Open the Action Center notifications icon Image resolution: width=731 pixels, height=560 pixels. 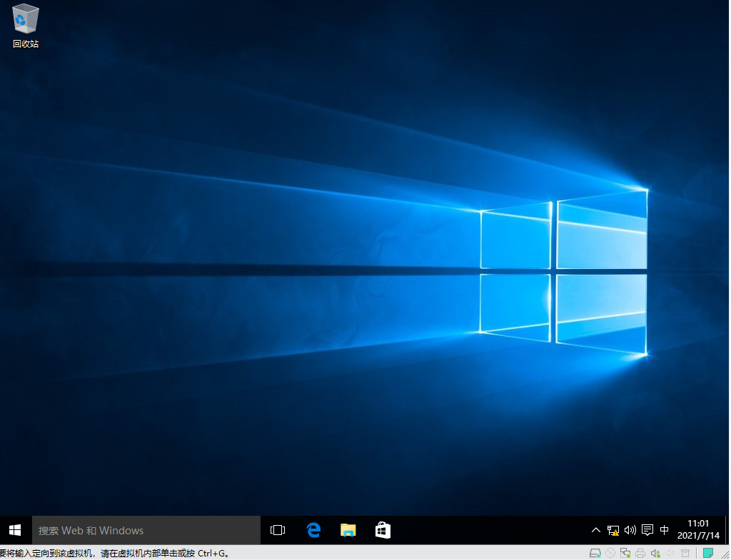[647, 530]
